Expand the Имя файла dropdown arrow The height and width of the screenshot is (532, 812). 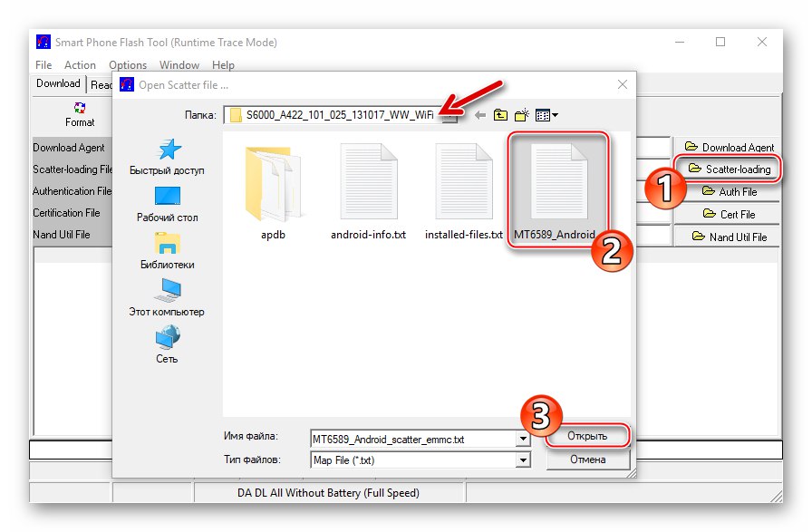click(x=523, y=440)
